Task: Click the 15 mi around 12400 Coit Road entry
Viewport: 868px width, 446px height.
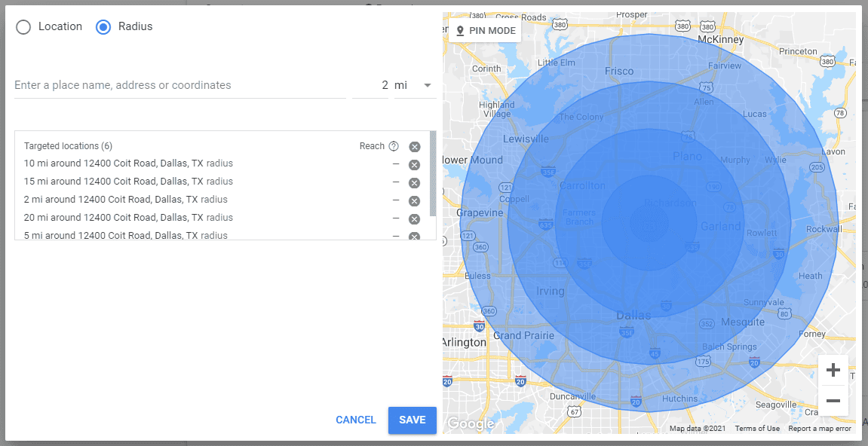Action: pyautogui.click(x=128, y=182)
